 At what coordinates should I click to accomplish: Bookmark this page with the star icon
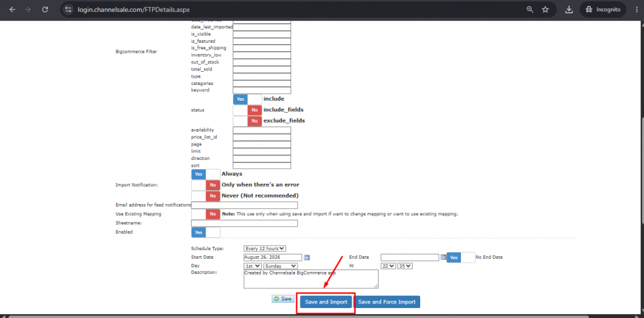coord(545,9)
